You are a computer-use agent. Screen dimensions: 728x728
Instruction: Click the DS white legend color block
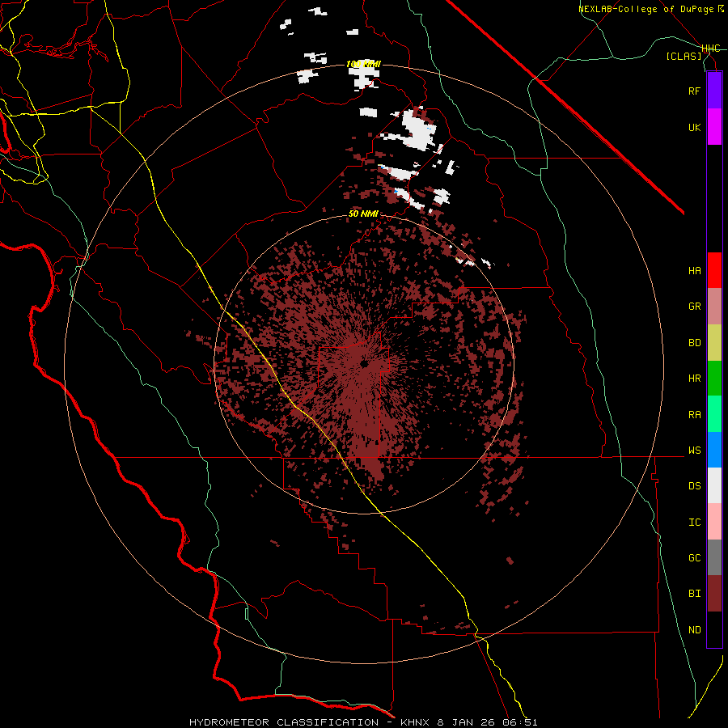click(x=714, y=485)
